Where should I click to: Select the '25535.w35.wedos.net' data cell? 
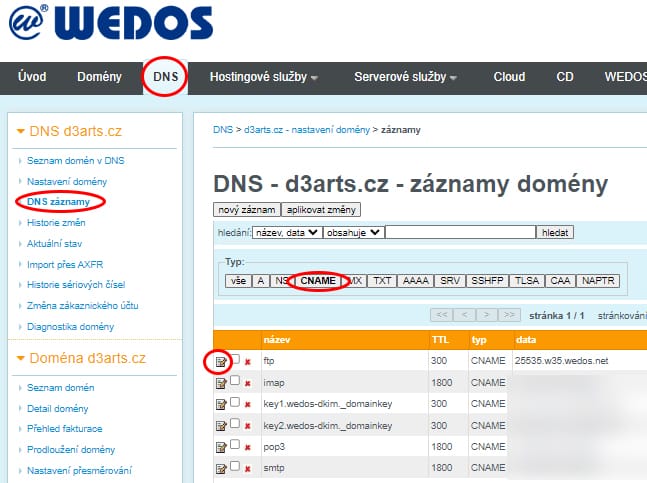pyautogui.click(x=561, y=361)
